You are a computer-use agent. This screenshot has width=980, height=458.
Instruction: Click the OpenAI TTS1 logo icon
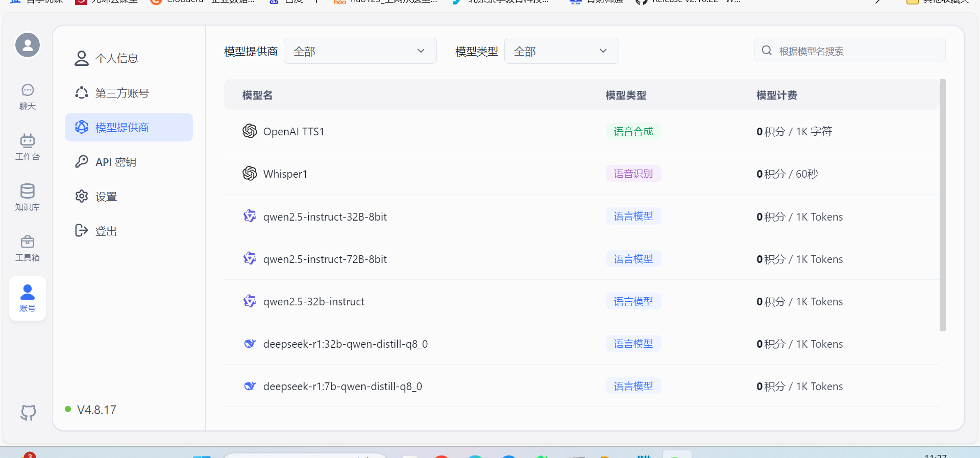pos(250,131)
